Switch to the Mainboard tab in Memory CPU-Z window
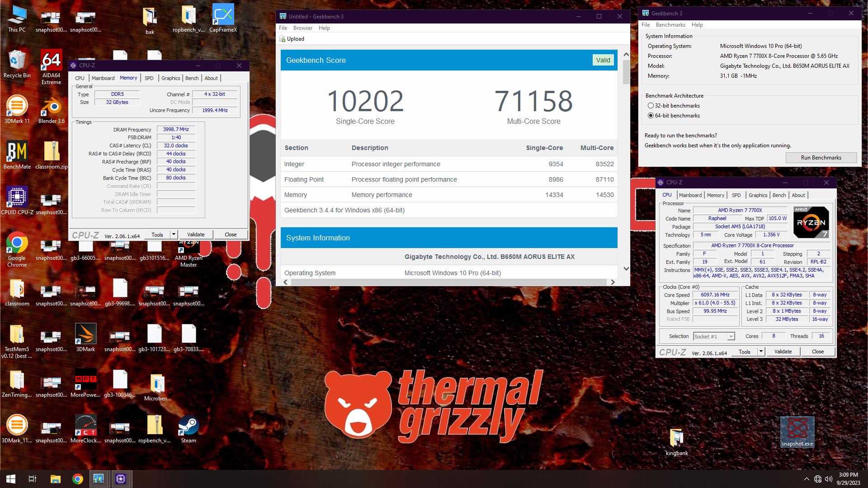Viewport: 868px width, 488px height. (103, 78)
